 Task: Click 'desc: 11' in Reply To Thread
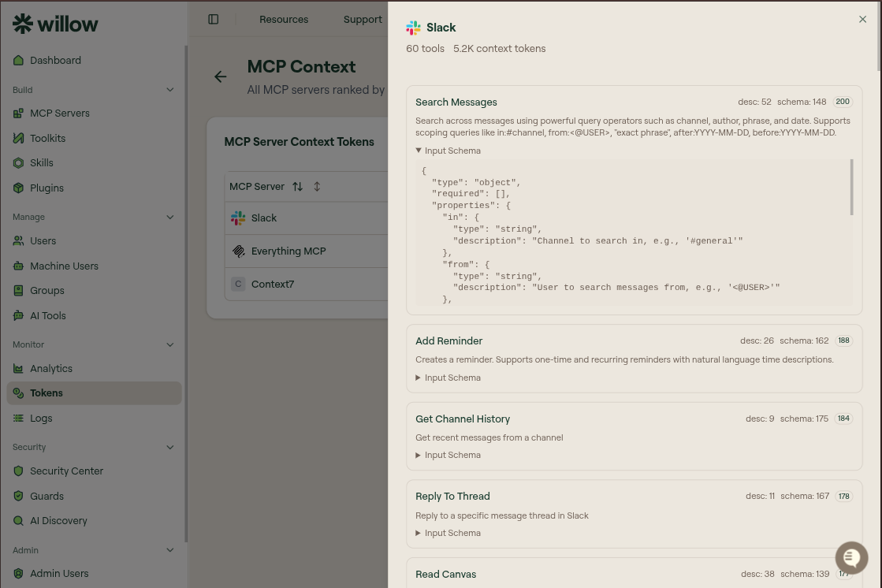click(760, 497)
